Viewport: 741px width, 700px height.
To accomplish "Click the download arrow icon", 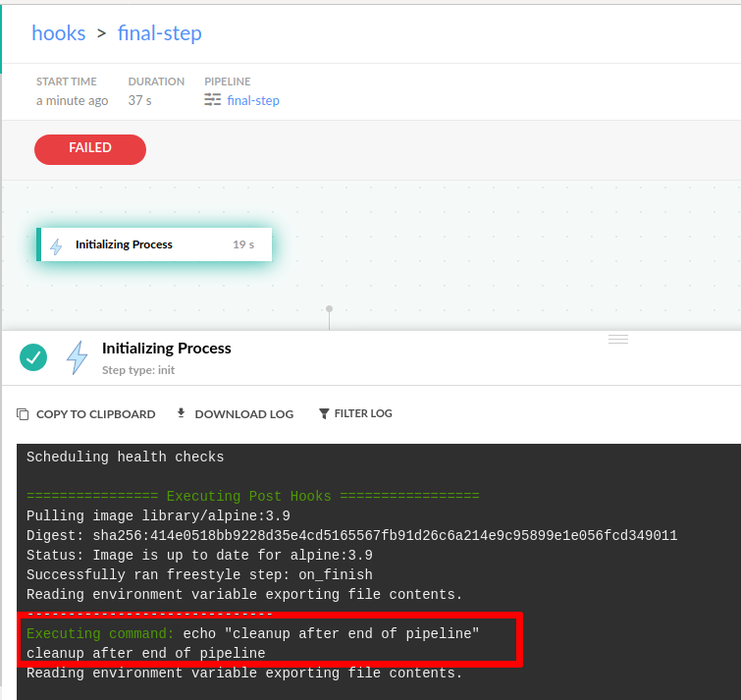I will pyautogui.click(x=181, y=413).
